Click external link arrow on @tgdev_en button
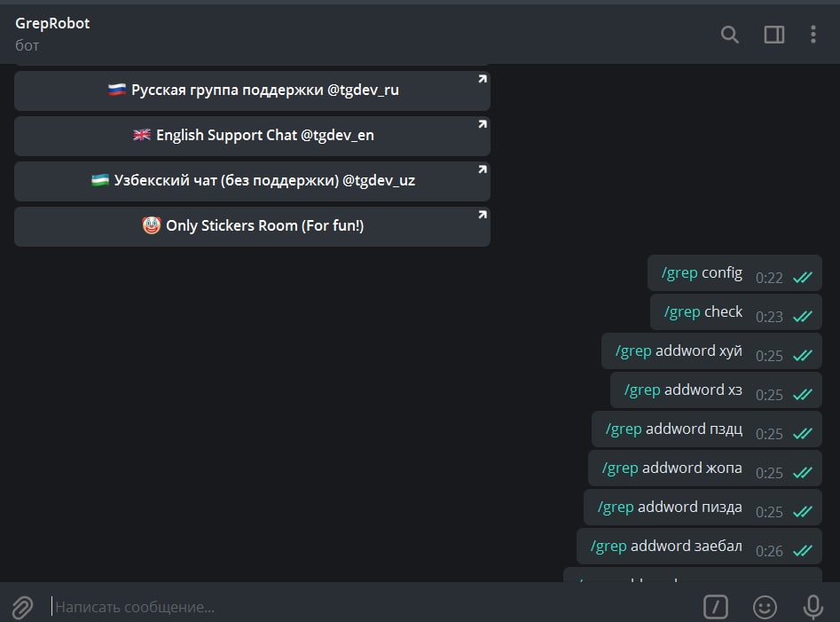This screenshot has height=622, width=840. (x=483, y=123)
